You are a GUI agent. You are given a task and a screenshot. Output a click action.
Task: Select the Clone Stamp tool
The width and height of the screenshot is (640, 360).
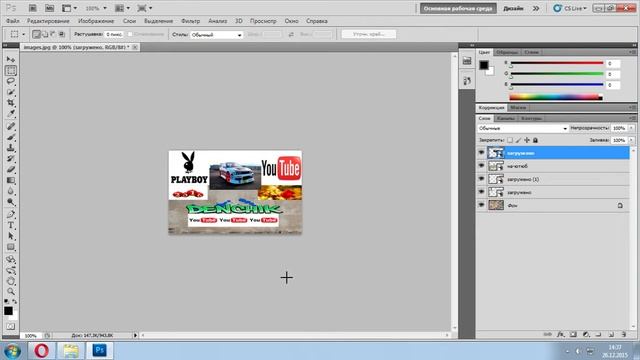(x=11, y=148)
